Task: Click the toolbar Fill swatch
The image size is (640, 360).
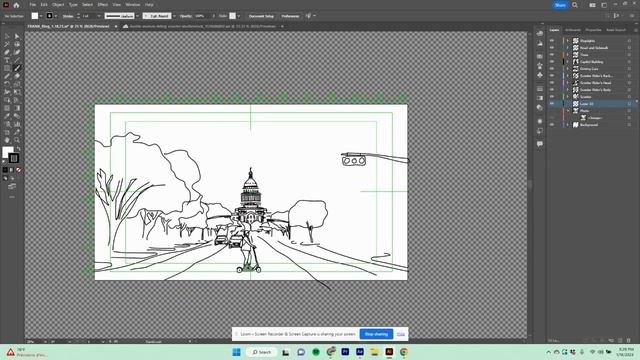Action: (x=7, y=152)
